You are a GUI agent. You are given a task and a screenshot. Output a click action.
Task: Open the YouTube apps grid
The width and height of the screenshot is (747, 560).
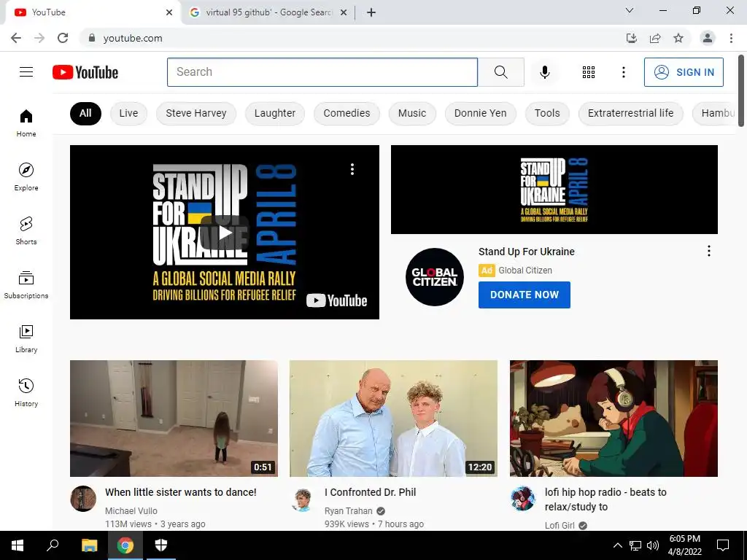click(x=589, y=72)
